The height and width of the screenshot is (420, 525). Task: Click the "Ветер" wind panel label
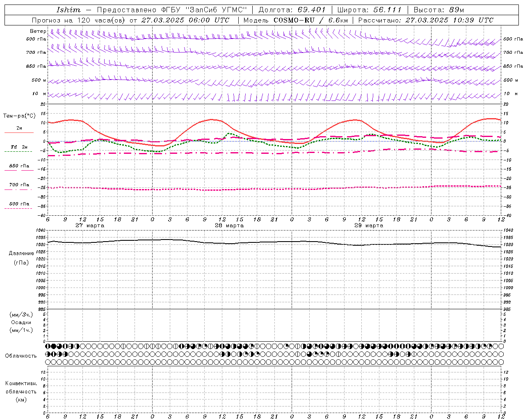pos(38,31)
